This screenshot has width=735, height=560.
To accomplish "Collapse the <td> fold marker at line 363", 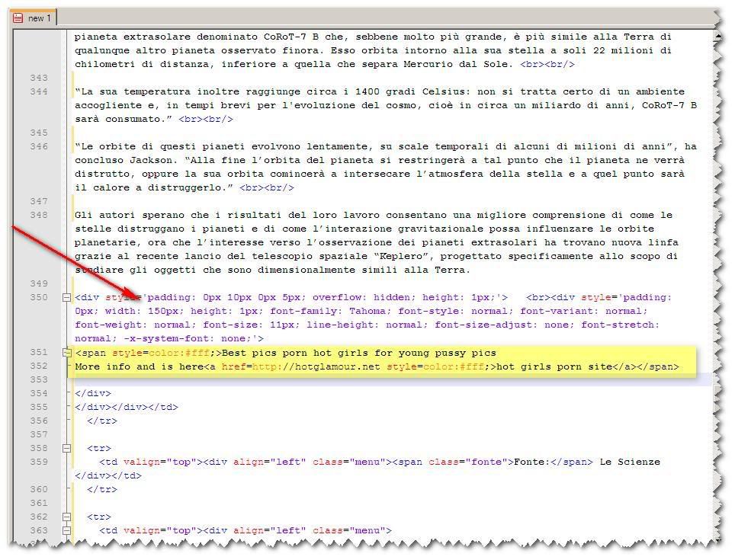I will click(x=67, y=531).
